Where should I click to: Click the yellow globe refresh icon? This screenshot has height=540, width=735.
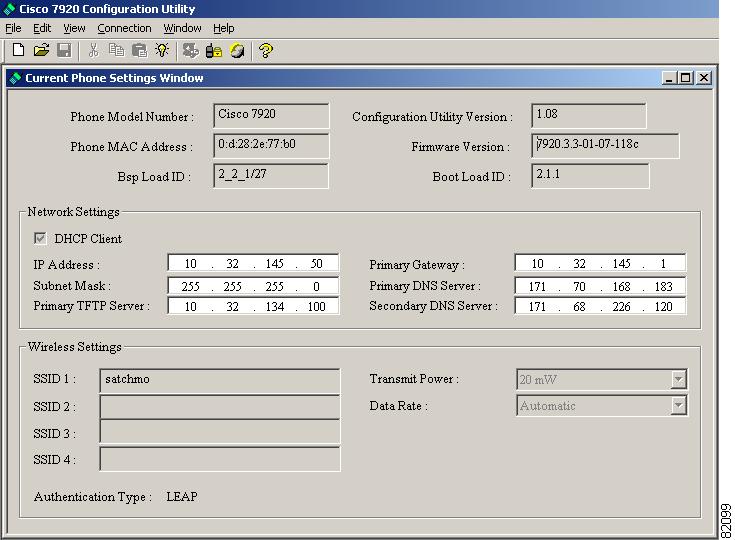pyautogui.click(x=237, y=50)
